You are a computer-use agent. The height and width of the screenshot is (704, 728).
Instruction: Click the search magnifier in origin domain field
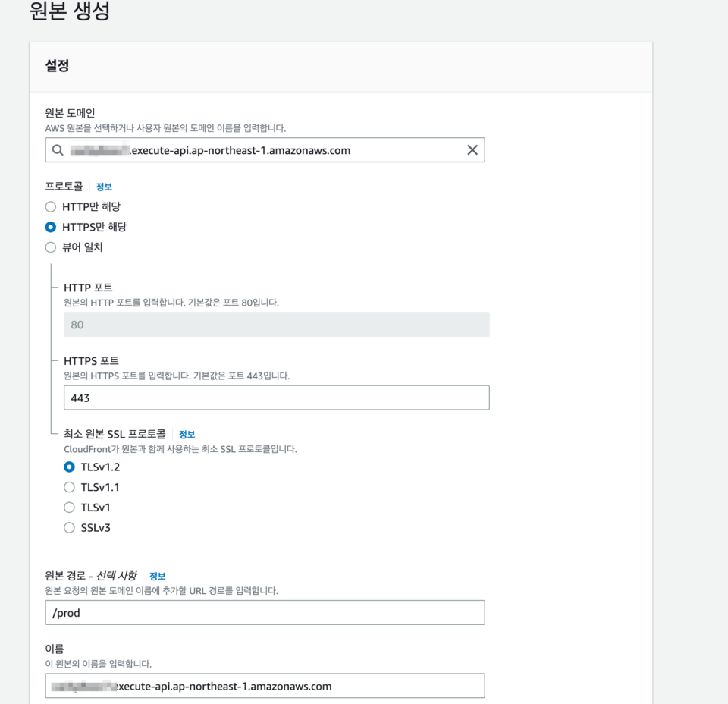tap(58, 149)
